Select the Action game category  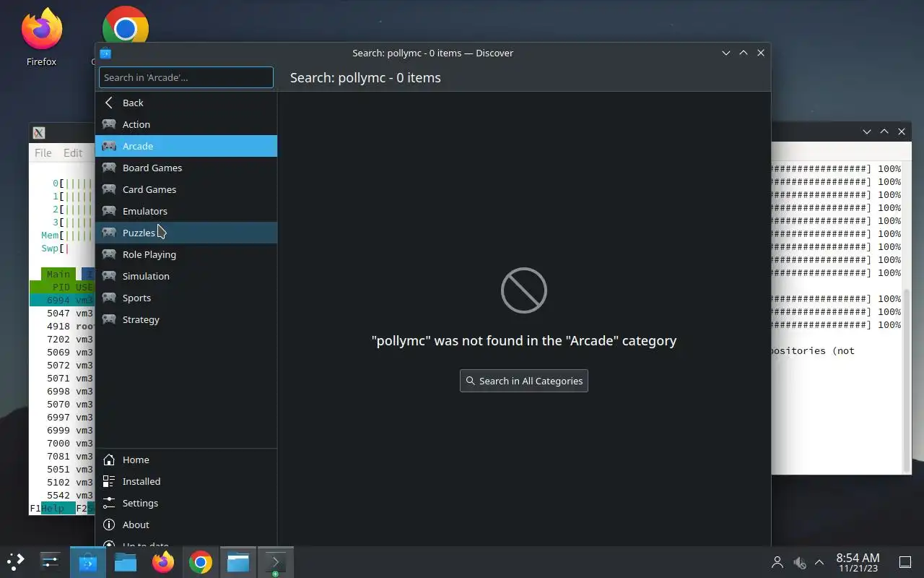186,124
